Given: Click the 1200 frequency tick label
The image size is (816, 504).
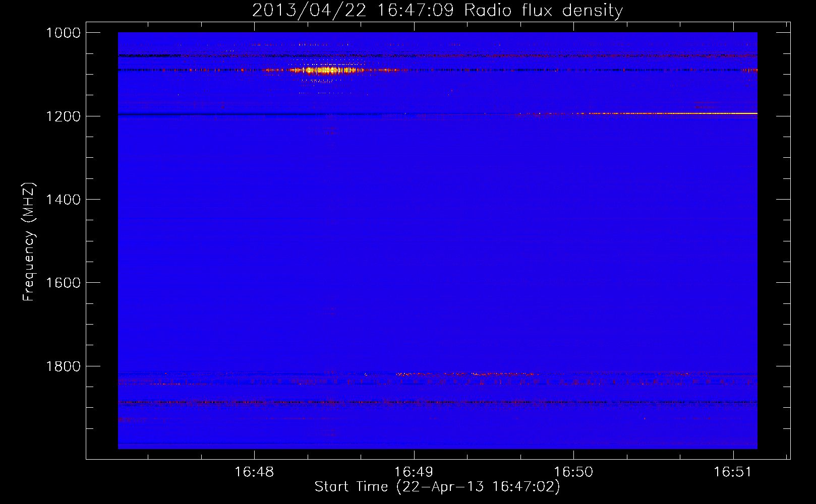Looking at the screenshot, I should tap(63, 116).
